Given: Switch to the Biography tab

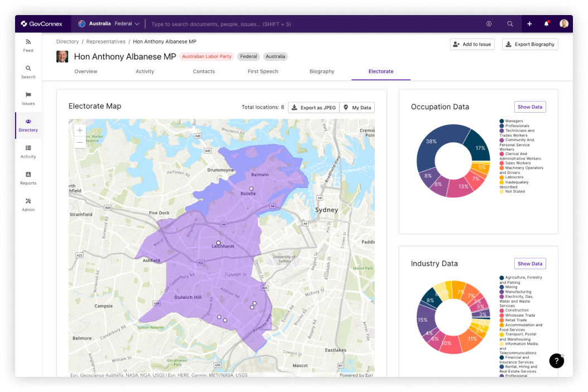Looking at the screenshot, I should tap(322, 71).
